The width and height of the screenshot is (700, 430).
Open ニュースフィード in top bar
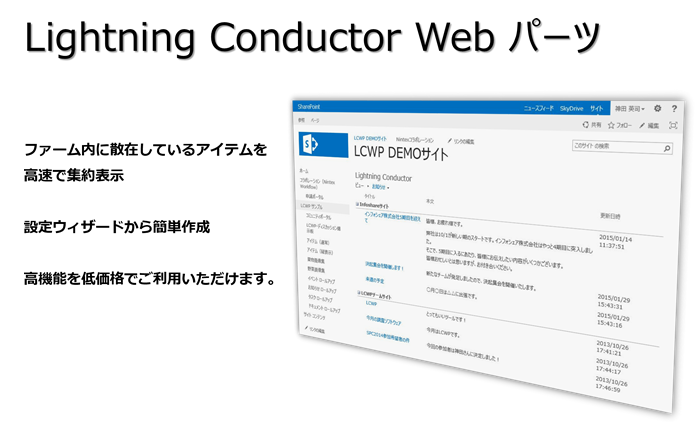[541, 106]
